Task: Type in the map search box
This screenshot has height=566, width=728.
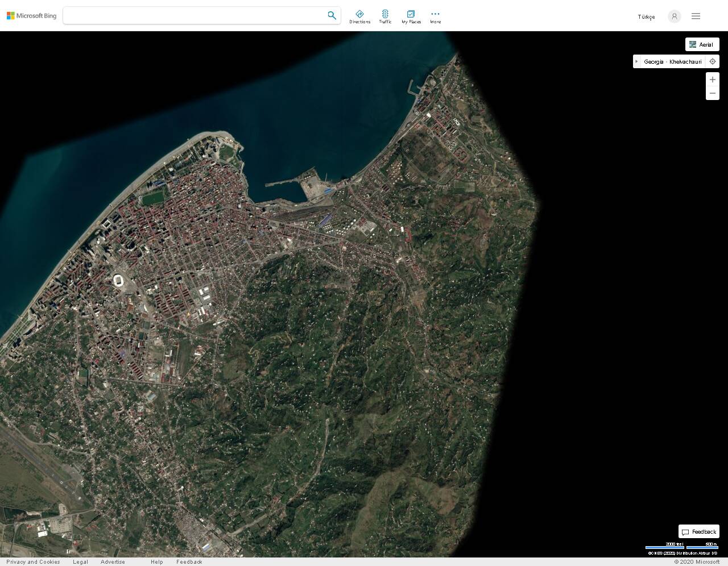Action: [193, 15]
